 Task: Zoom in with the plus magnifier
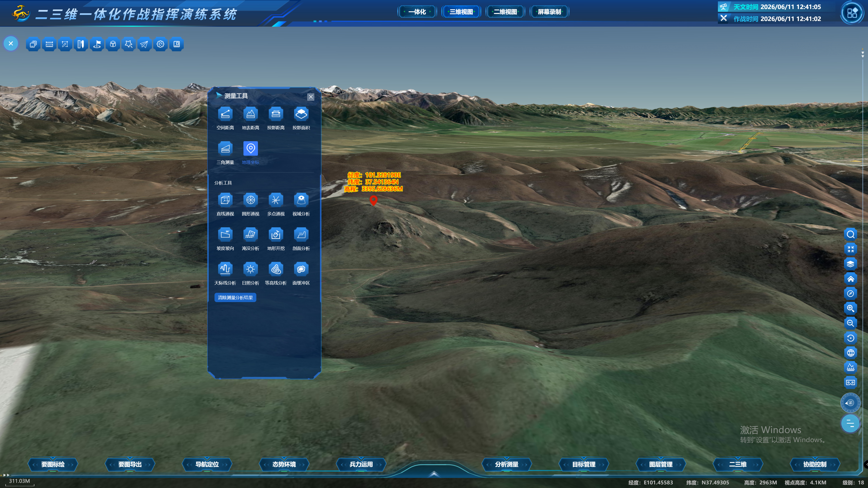[850, 308]
